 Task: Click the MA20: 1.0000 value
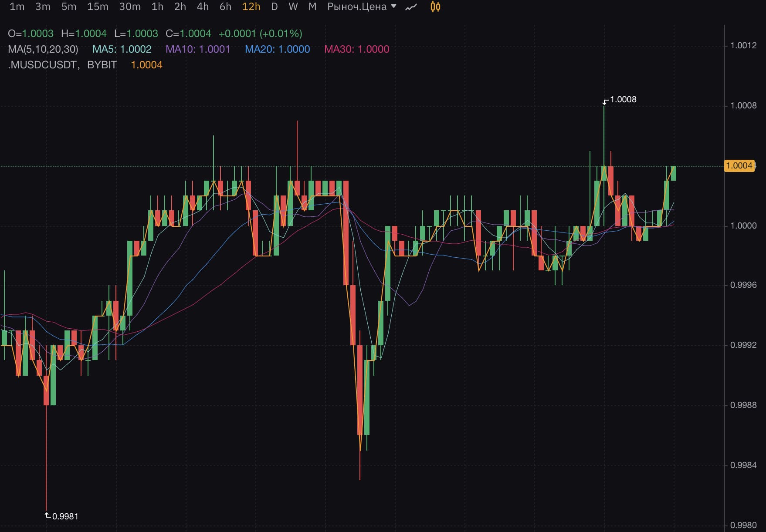coord(278,49)
